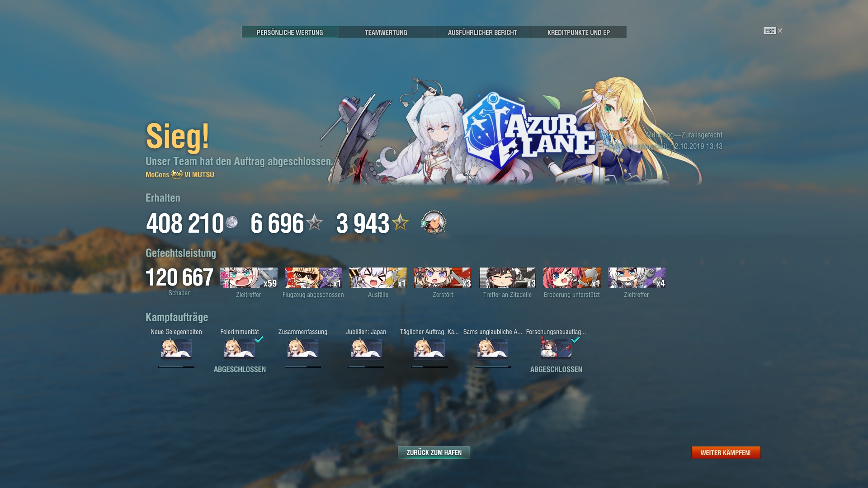Click the Zieltreffer x59 ribbon icon
868x488 pixels.
[x=249, y=277]
